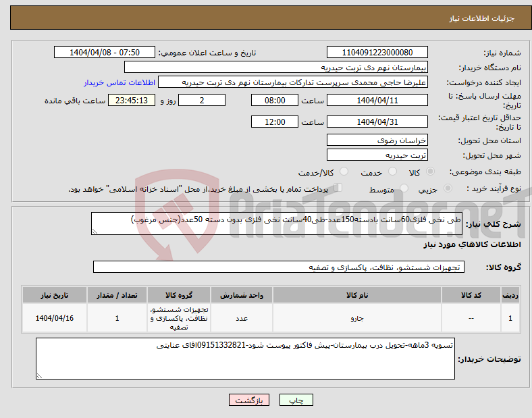Select the جزیی purchase type radio
Viewport: 532px width, 418px height.
[x=448, y=188]
